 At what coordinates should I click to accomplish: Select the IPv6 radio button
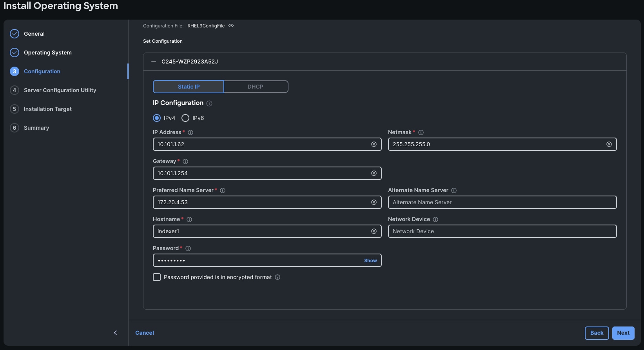coord(185,118)
